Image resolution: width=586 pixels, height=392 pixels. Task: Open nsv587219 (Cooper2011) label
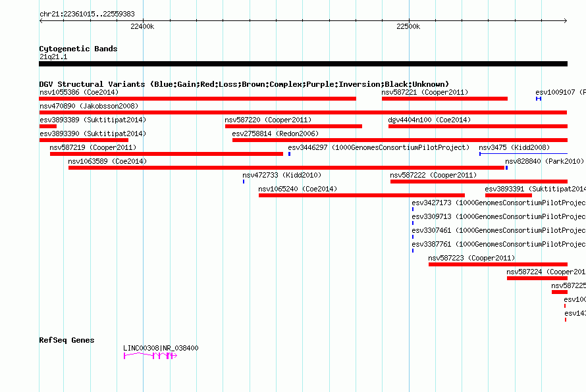(93, 147)
